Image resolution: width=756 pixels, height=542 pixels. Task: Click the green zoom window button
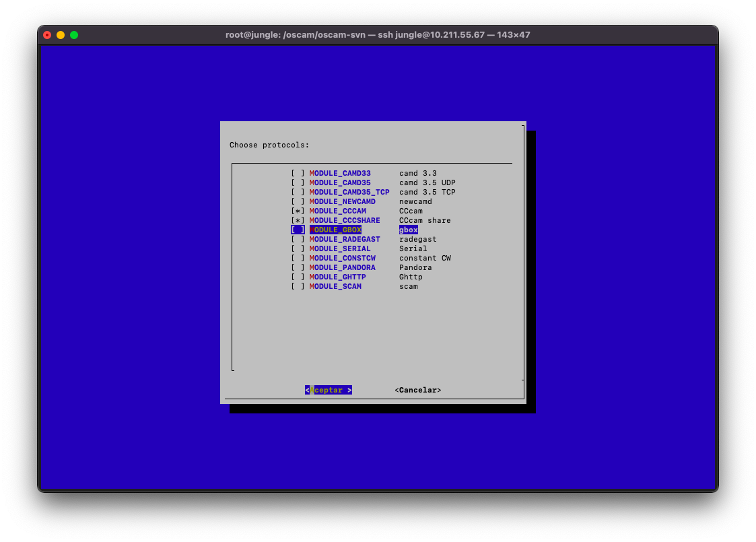click(74, 35)
